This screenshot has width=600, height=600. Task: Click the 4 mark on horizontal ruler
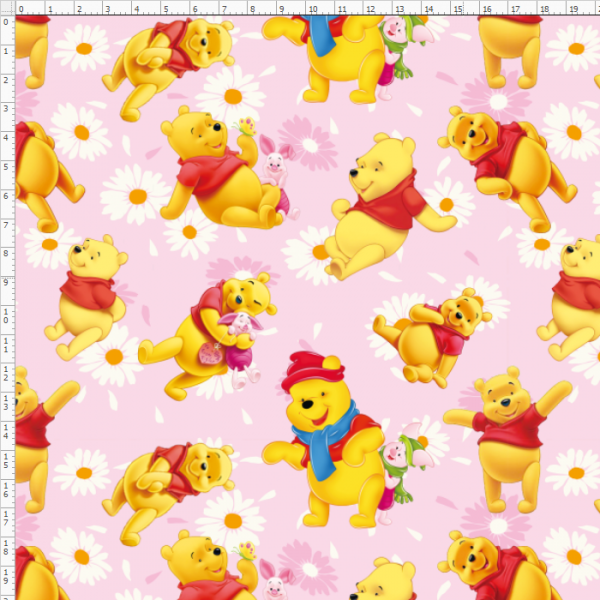click(x=137, y=9)
